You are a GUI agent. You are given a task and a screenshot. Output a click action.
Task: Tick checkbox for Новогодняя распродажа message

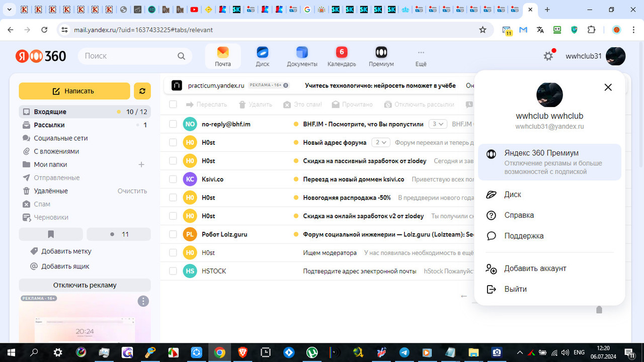(173, 198)
